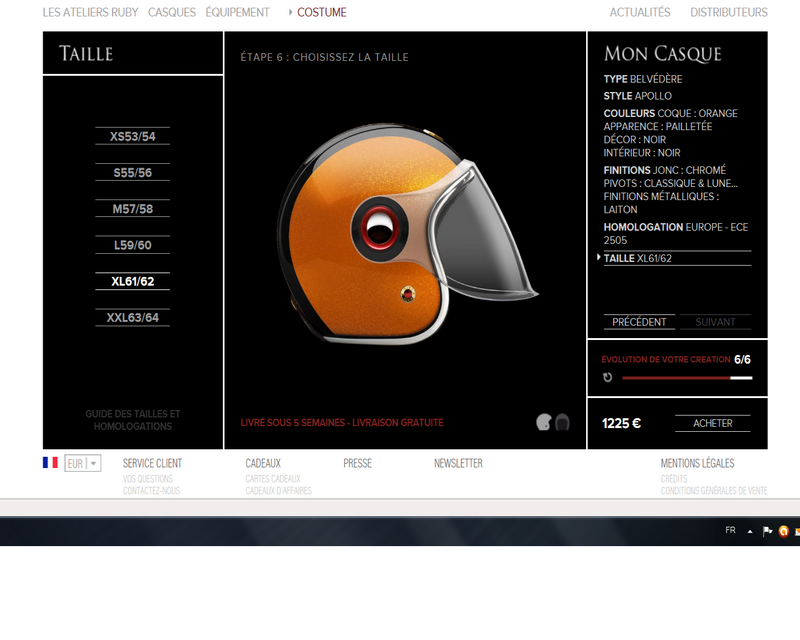Open Cartes Cadeaux link
The width and height of the screenshot is (800, 640).
click(273, 479)
